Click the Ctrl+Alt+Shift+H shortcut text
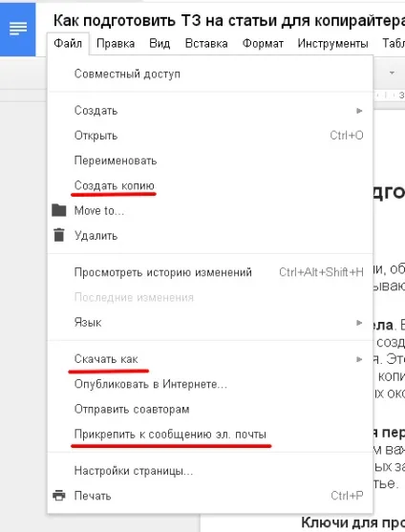The width and height of the screenshot is (405, 532). tap(321, 272)
